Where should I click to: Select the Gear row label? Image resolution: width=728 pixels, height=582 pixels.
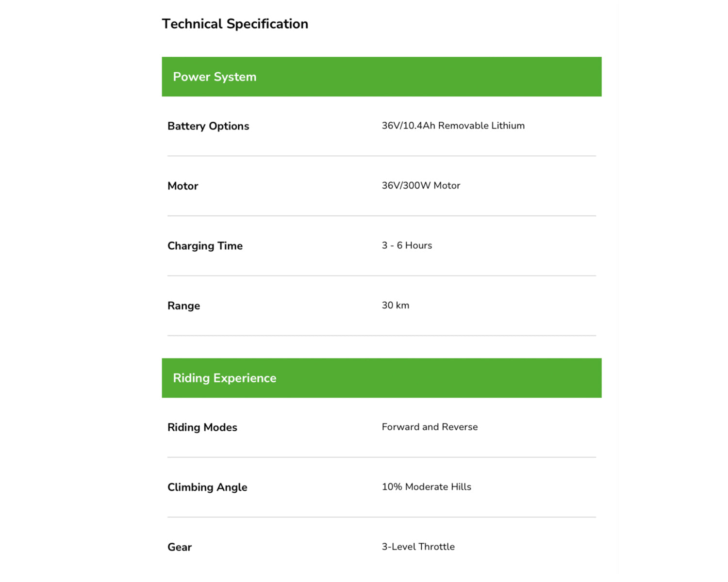pos(180,547)
